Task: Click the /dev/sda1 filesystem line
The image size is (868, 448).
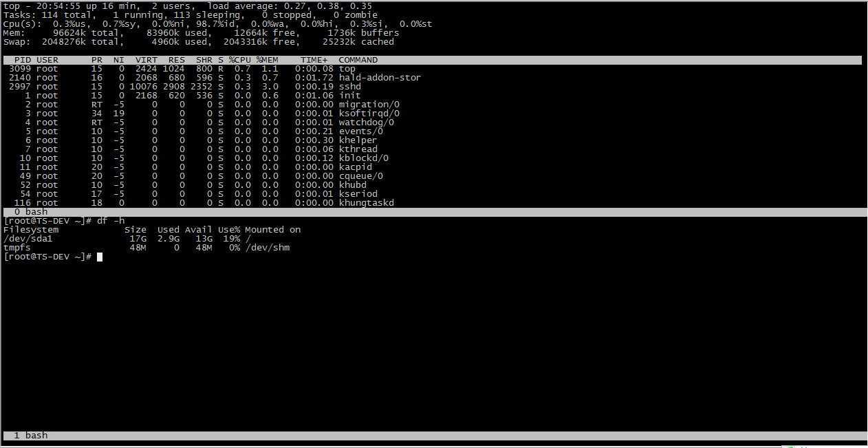Action: point(127,239)
